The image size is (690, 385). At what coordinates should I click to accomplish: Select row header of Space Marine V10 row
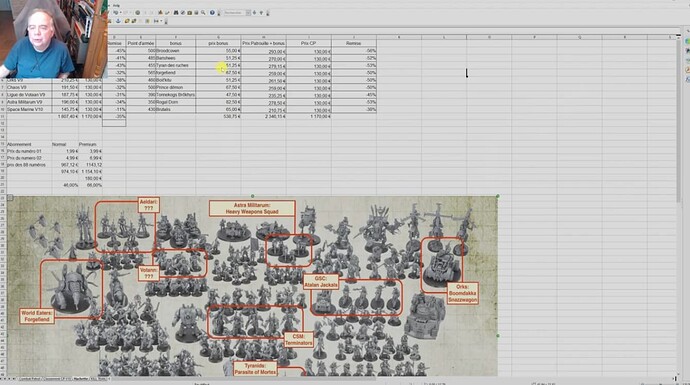[x=3, y=109]
